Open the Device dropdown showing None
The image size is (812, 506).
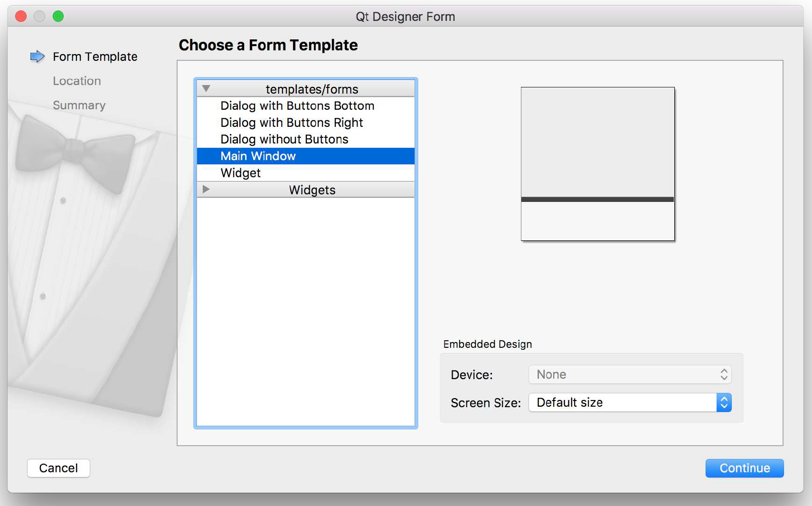pos(630,374)
